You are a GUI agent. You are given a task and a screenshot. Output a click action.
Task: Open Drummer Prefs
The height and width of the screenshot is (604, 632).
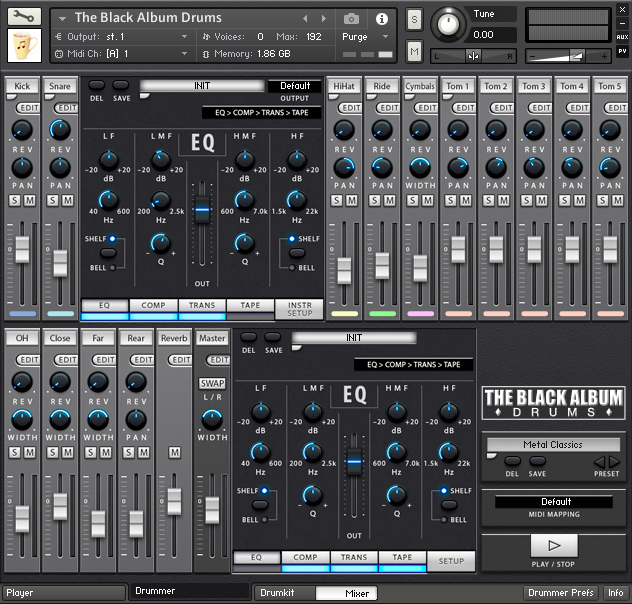click(x=560, y=593)
